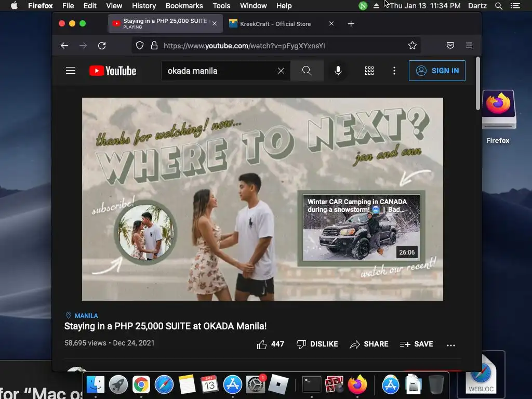Open tracking protection shield info
The width and height of the screenshot is (532, 399).
point(139,46)
